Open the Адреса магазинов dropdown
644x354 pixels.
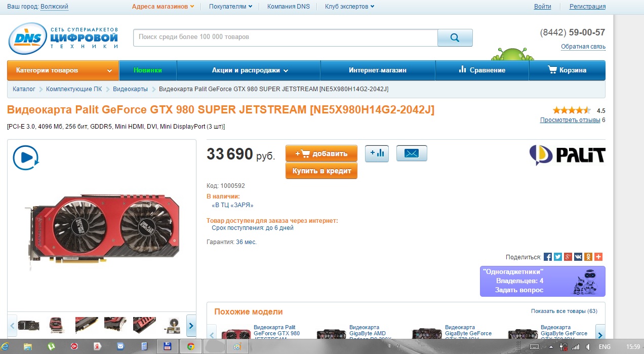pyautogui.click(x=163, y=7)
